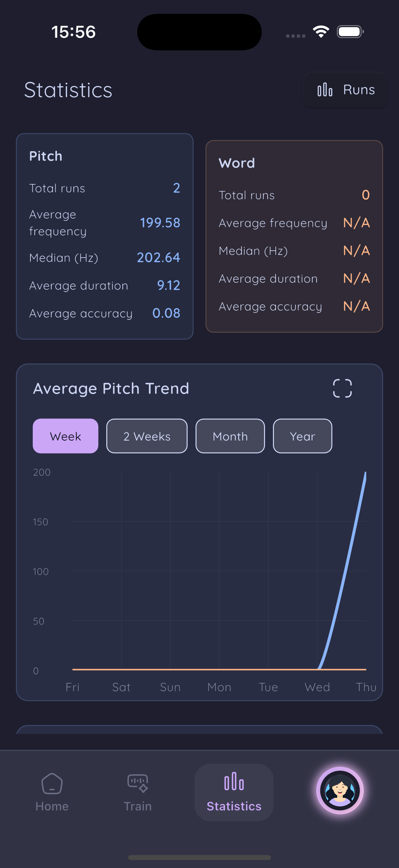Open the profile avatar icon

pos(340,790)
